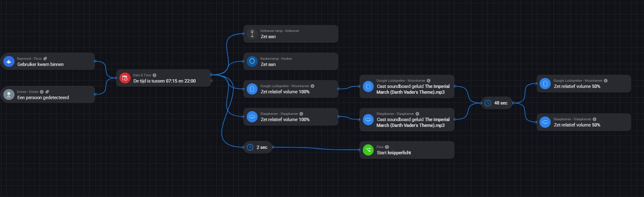The image size is (644, 197).
Task: Click the tag icon next to Raymond - Thuis
Action: tap(45, 58)
